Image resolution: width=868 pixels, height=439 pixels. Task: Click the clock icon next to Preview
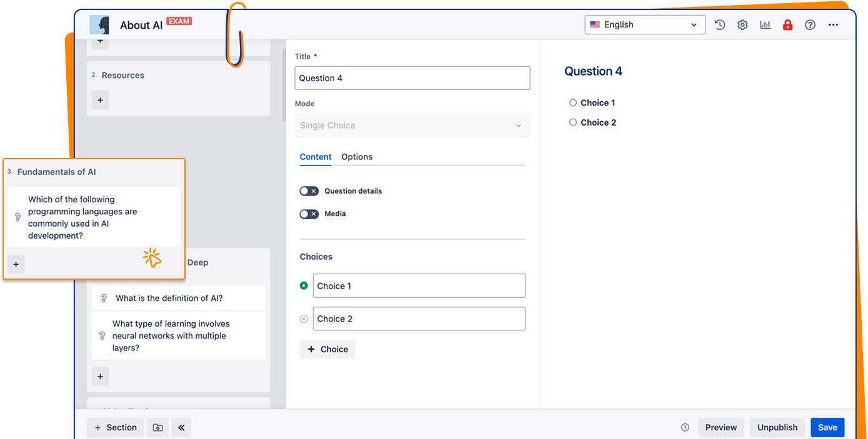coord(685,428)
